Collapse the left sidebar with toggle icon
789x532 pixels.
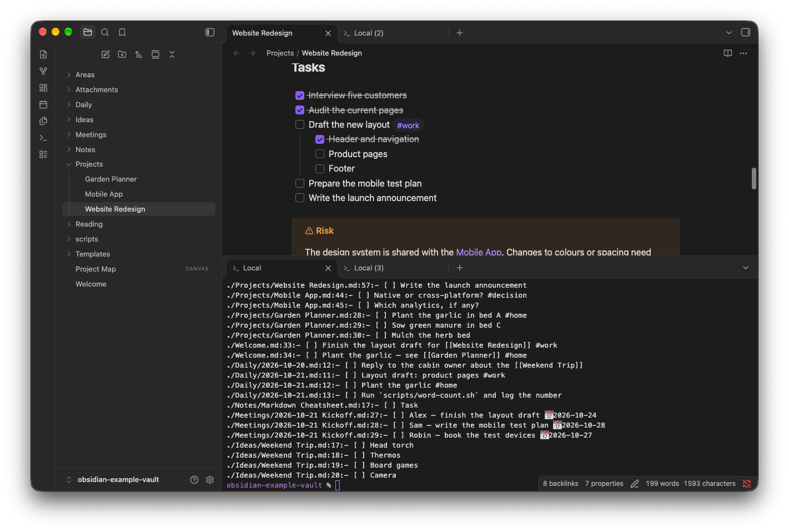point(210,32)
